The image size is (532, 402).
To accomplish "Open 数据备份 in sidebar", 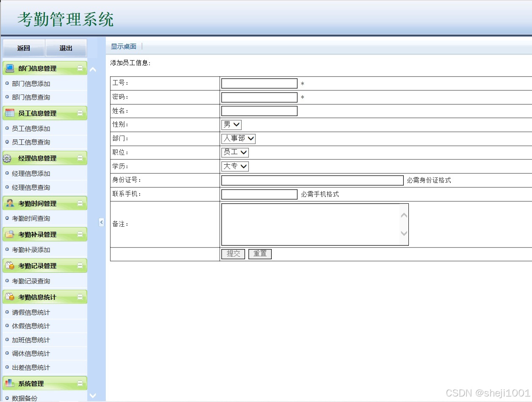I will [x=25, y=398].
